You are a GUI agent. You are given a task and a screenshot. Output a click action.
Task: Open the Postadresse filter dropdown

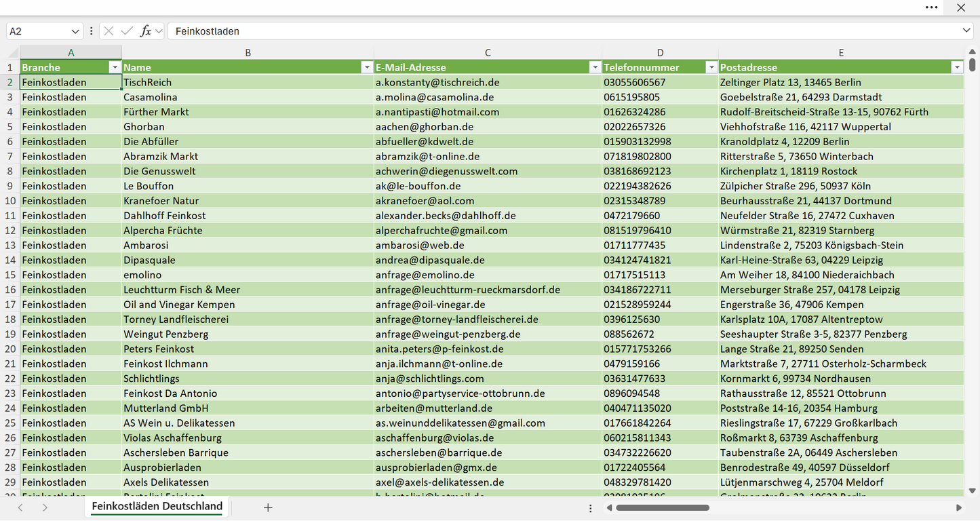(x=957, y=67)
